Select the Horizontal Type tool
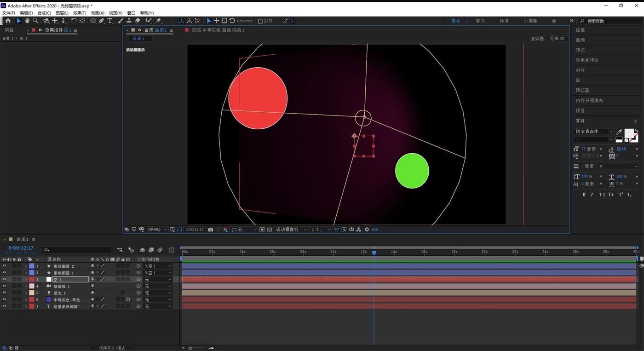Screen dimensions: 644x351 tap(110, 21)
